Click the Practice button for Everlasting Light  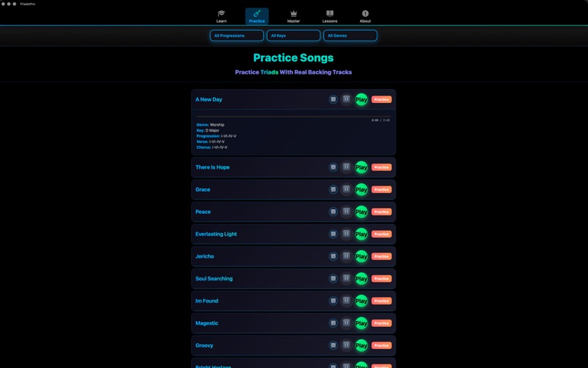381,234
